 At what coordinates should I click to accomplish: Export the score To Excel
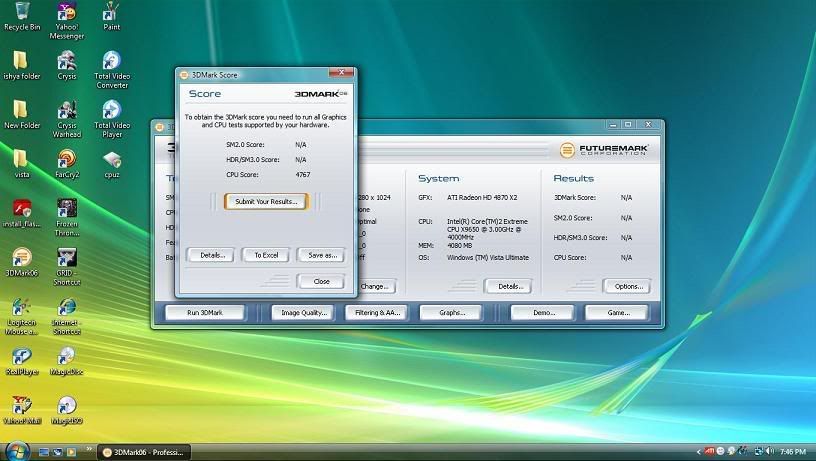coord(266,255)
